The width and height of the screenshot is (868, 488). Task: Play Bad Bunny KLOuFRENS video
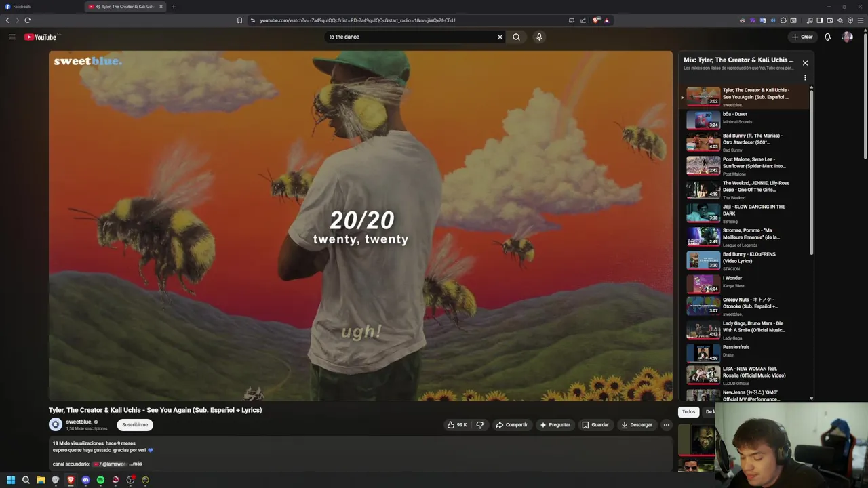(746, 261)
